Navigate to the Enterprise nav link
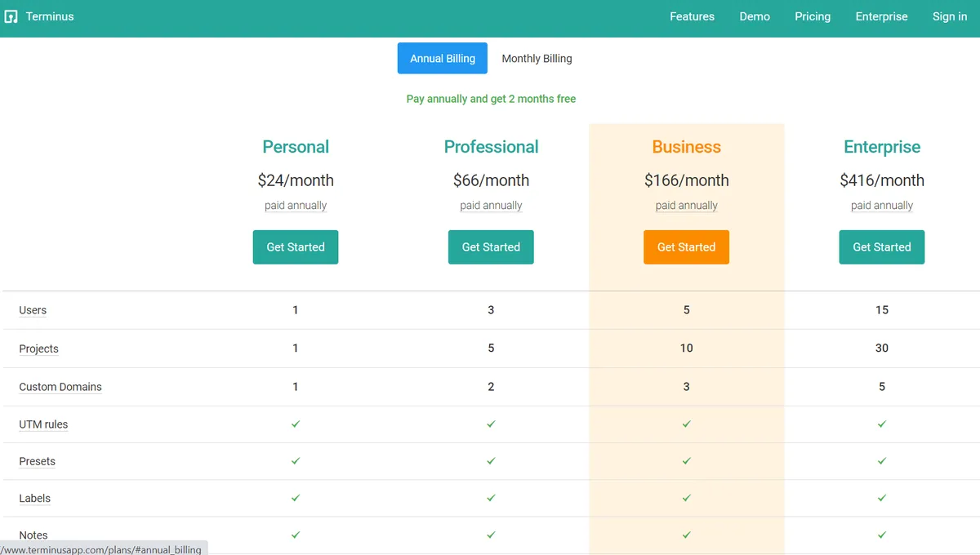 pyautogui.click(x=881, y=16)
